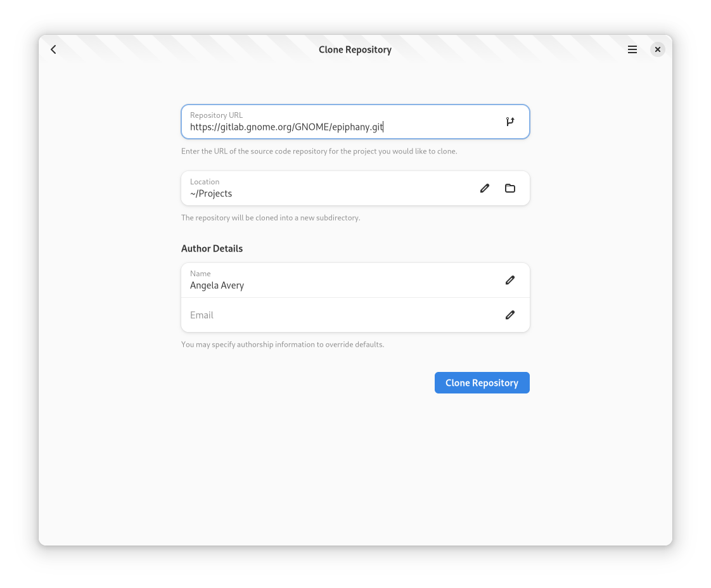Browse for location using the folder icon
The image size is (711, 588).
click(510, 188)
